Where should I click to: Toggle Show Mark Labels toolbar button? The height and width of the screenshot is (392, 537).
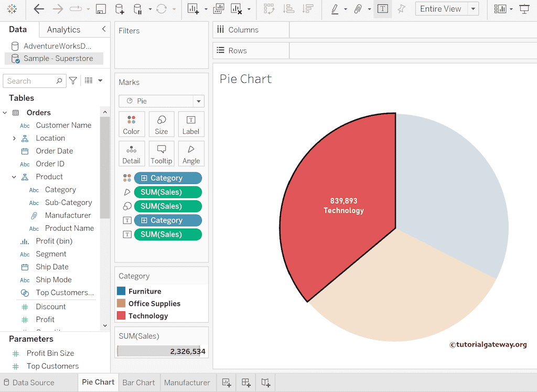(382, 9)
